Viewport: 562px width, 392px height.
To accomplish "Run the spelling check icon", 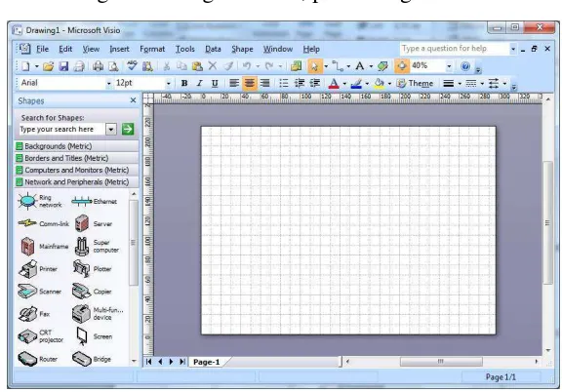I will tap(132, 66).
